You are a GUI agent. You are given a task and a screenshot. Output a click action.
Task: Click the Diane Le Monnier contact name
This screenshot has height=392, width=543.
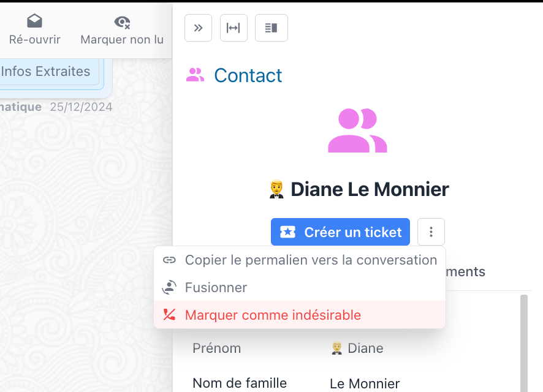click(x=370, y=189)
